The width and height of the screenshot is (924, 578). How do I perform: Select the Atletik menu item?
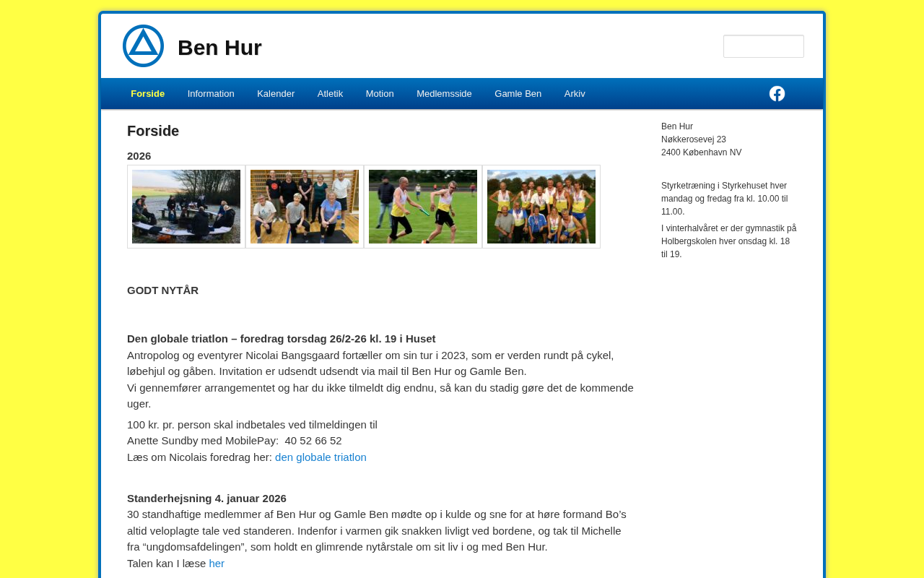point(330,94)
